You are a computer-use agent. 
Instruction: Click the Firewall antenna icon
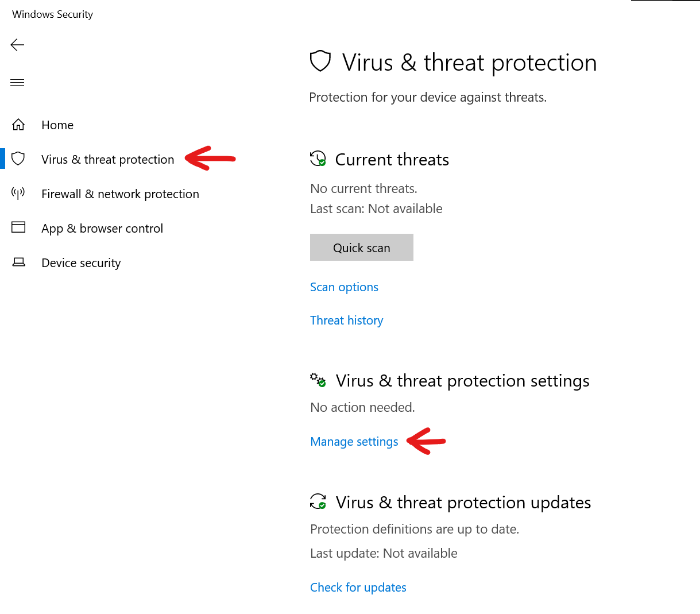coord(18,193)
